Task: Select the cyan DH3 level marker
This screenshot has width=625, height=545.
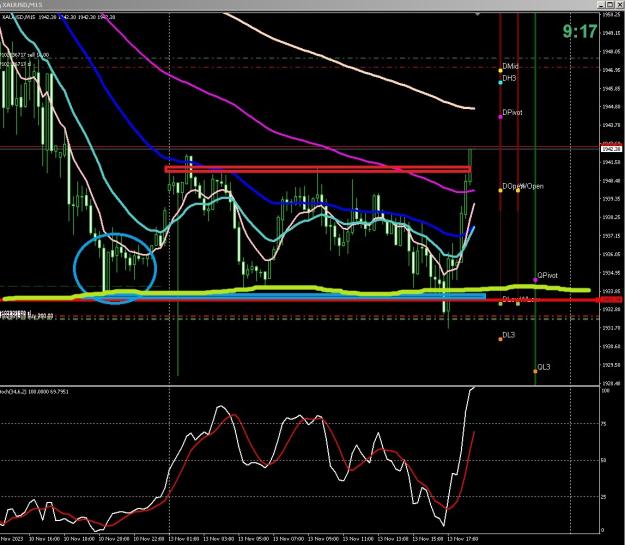Action: [501, 83]
